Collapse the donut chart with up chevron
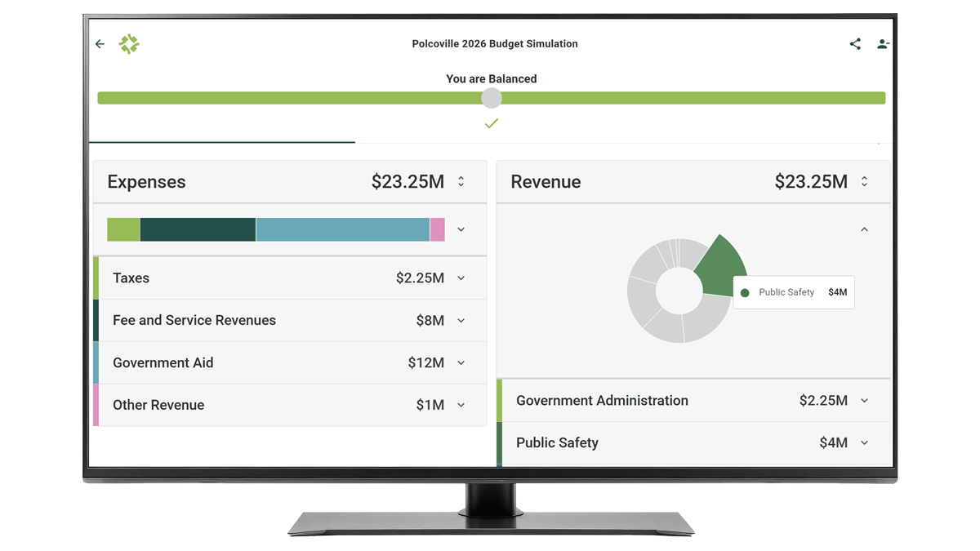This screenshot has width=980, height=551. [865, 229]
